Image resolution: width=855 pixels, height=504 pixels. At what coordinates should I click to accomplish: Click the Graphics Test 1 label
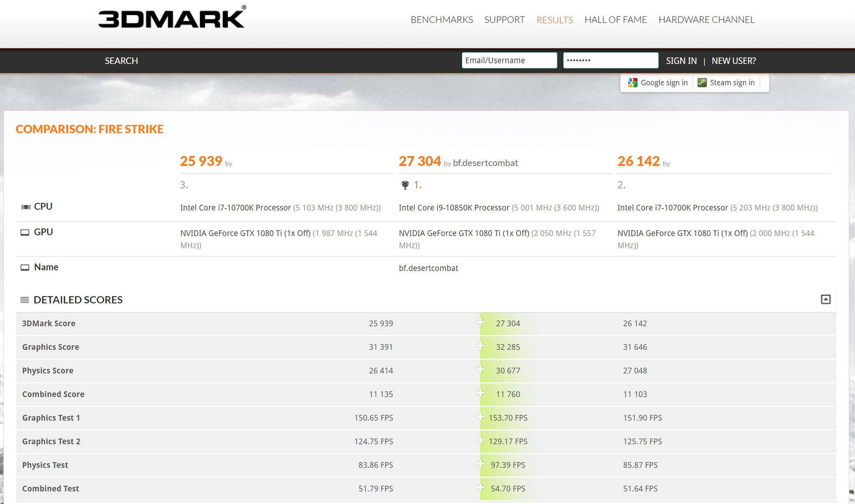click(x=51, y=418)
